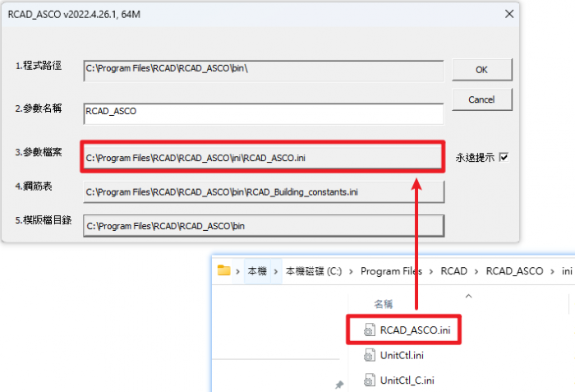Expand the chevron after RCAD breadcrumb
The image size is (575, 392).
click(x=476, y=272)
